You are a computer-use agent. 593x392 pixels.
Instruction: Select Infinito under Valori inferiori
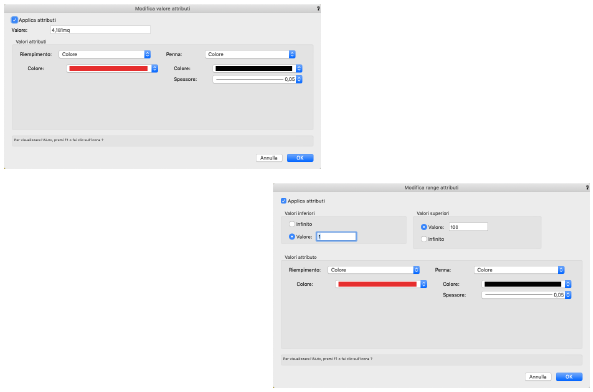[292, 224]
